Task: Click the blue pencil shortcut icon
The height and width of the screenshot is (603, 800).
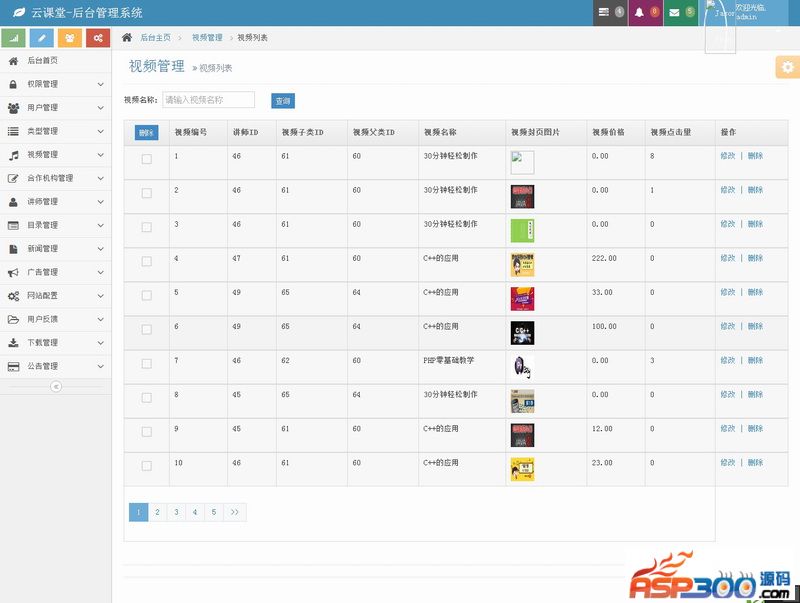Action: pos(42,38)
